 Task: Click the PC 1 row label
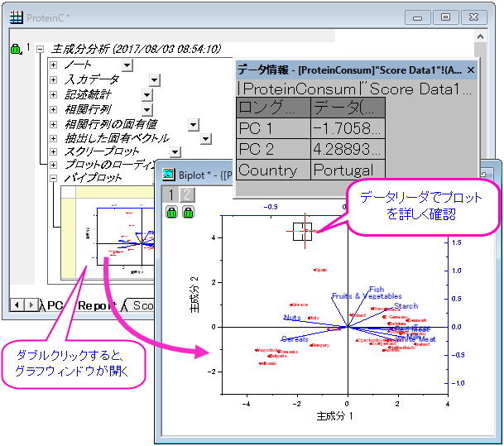tap(273, 128)
